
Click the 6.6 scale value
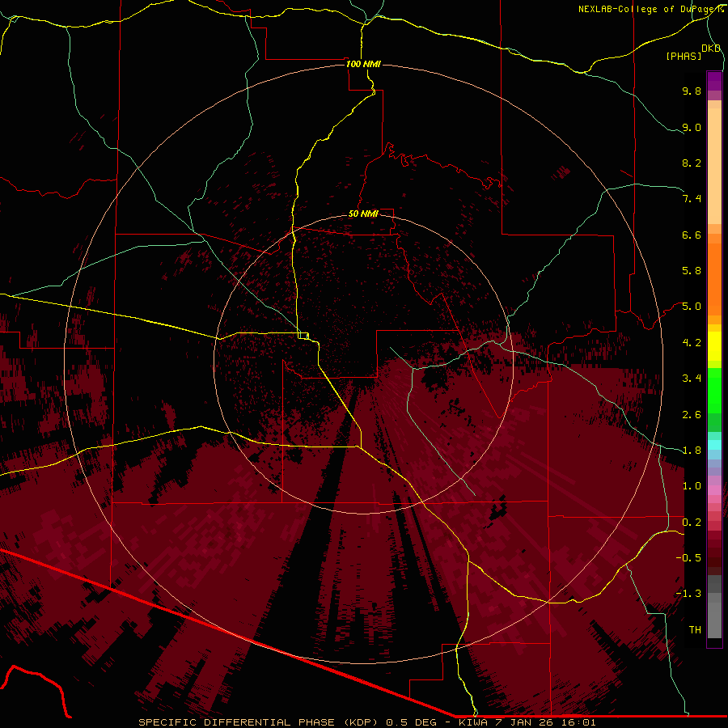click(692, 235)
